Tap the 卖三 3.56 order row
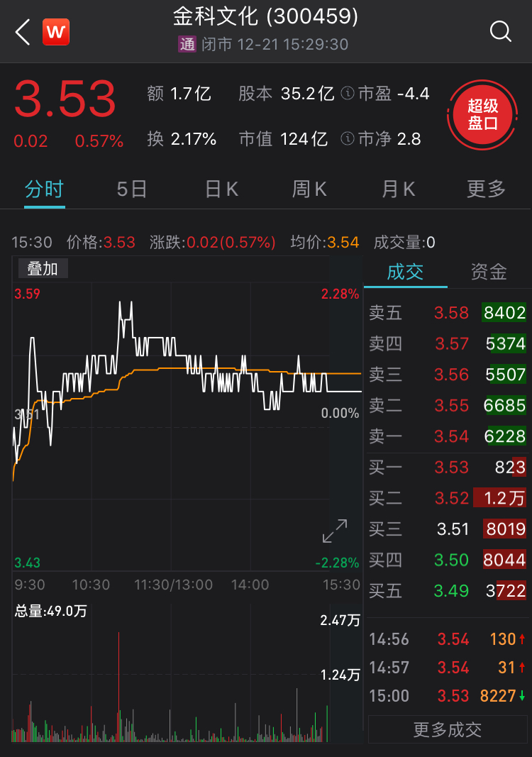 [x=448, y=375]
